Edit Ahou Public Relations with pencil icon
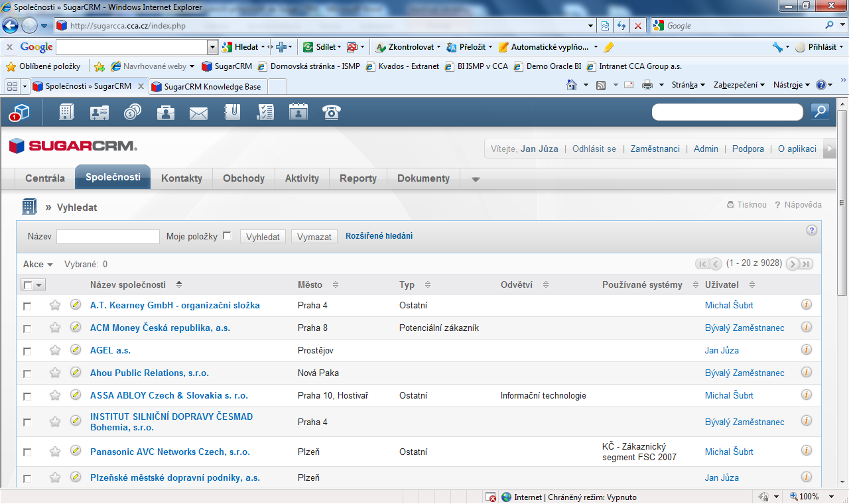849x504 pixels. click(76, 372)
